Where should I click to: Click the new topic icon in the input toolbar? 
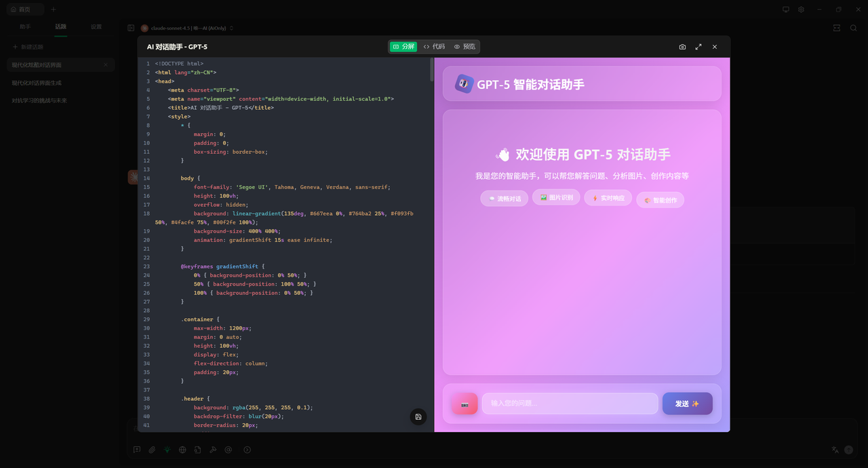tap(137, 450)
